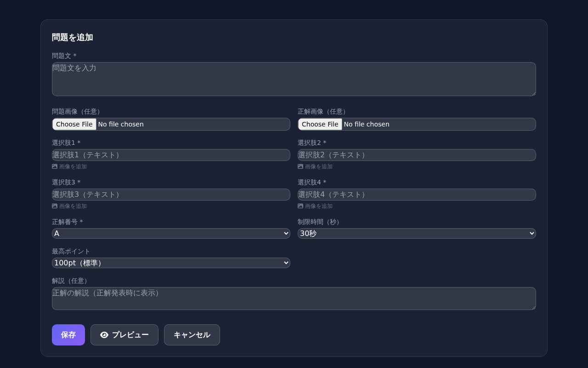Save the question with 保存 button
This screenshot has width=588, height=368.
[68, 335]
